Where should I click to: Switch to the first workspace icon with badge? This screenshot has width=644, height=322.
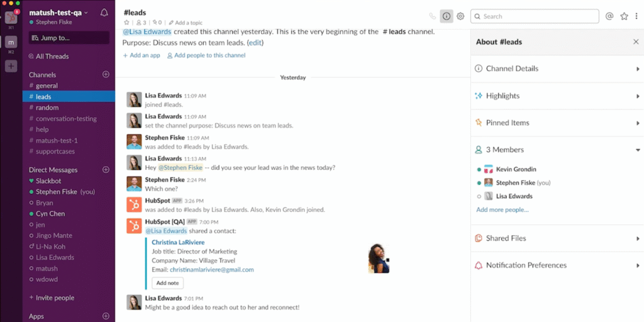[11, 17]
